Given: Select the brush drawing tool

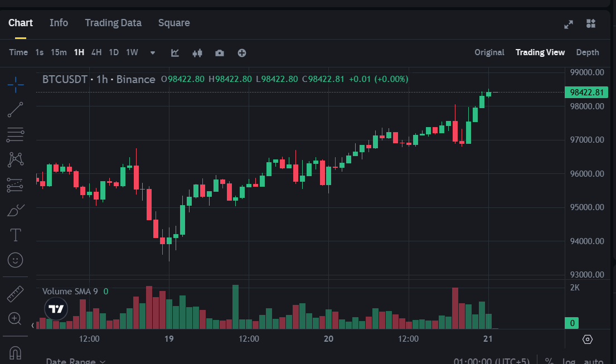Looking at the screenshot, I should pos(15,210).
